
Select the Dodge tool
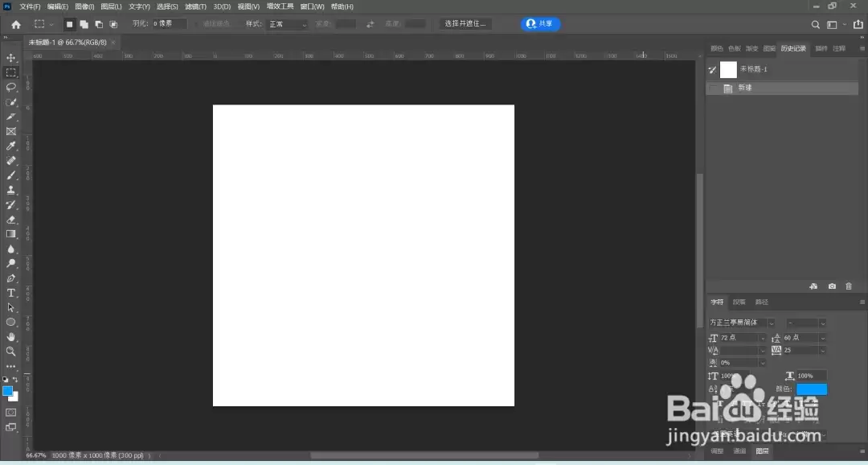(10, 263)
